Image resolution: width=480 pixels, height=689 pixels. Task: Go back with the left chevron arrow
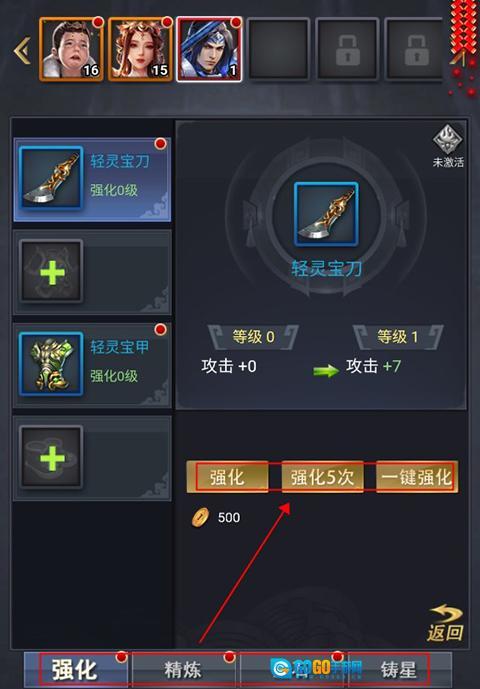coord(21,50)
